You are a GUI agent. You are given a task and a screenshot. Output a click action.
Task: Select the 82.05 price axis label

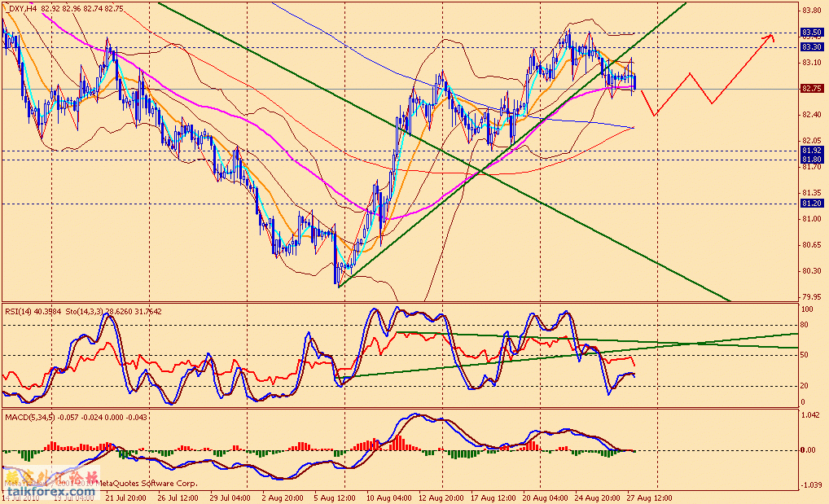pyautogui.click(x=812, y=141)
